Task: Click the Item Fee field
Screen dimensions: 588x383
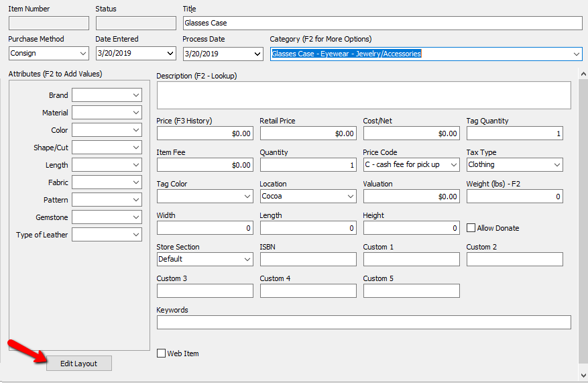Action: (204, 165)
